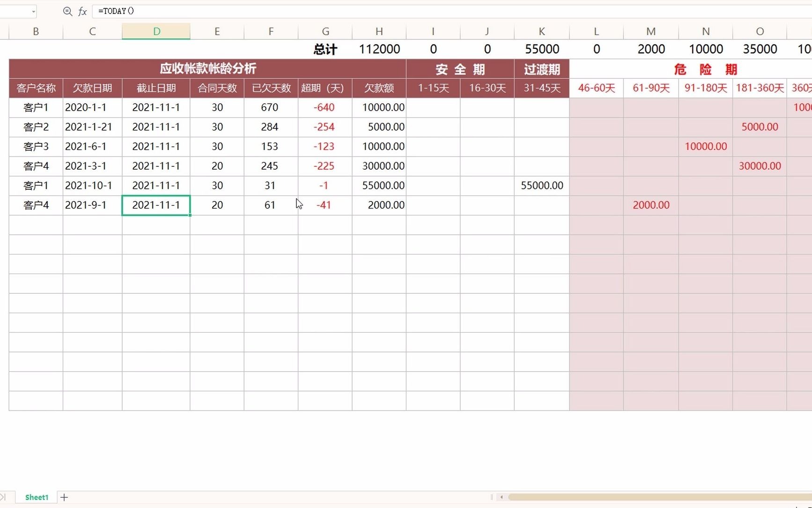The image size is (812, 508).
Task: Click the 91-180天 heading cell
Action: click(x=705, y=88)
